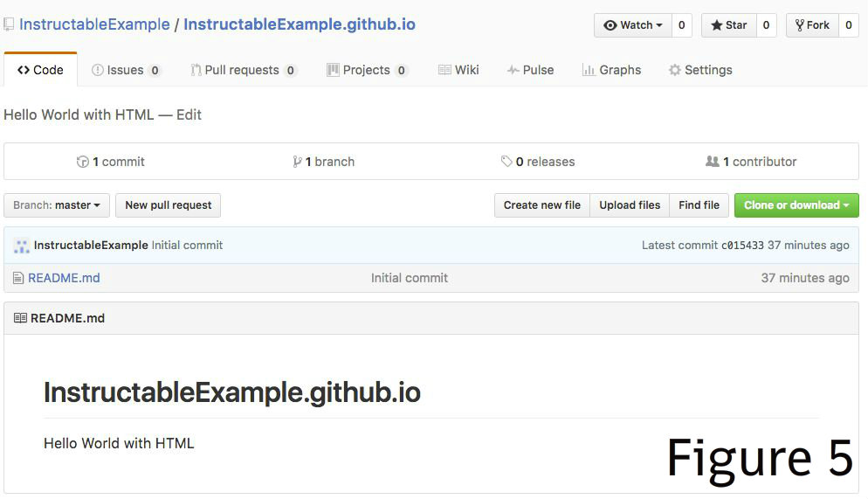
Task: Open the Clone or download dropdown
Action: (x=796, y=205)
